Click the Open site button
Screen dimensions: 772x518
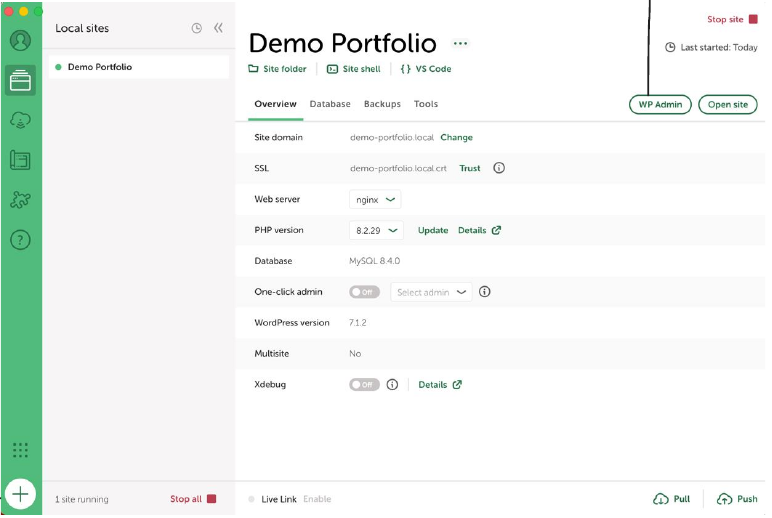pyautogui.click(x=728, y=104)
